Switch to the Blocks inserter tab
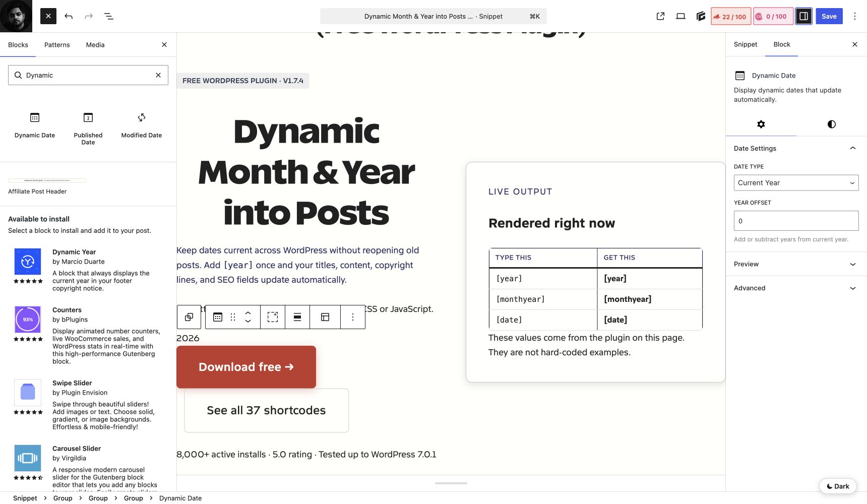867x504 pixels. pyautogui.click(x=18, y=45)
